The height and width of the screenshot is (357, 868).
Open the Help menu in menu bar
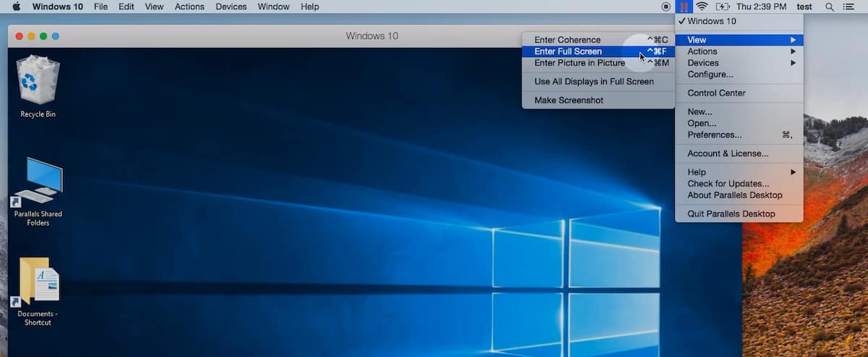(310, 7)
